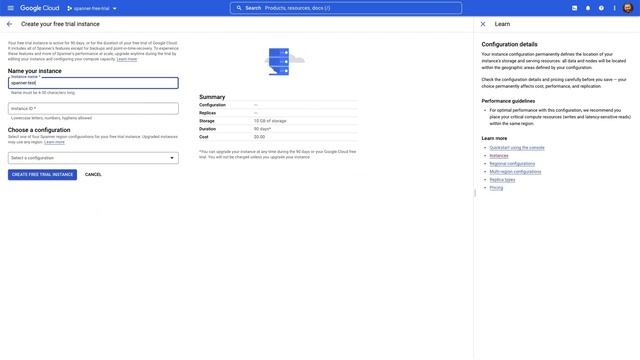Open Replica types link
Image resolution: width=640 pixels, height=360 pixels.
pos(502,180)
